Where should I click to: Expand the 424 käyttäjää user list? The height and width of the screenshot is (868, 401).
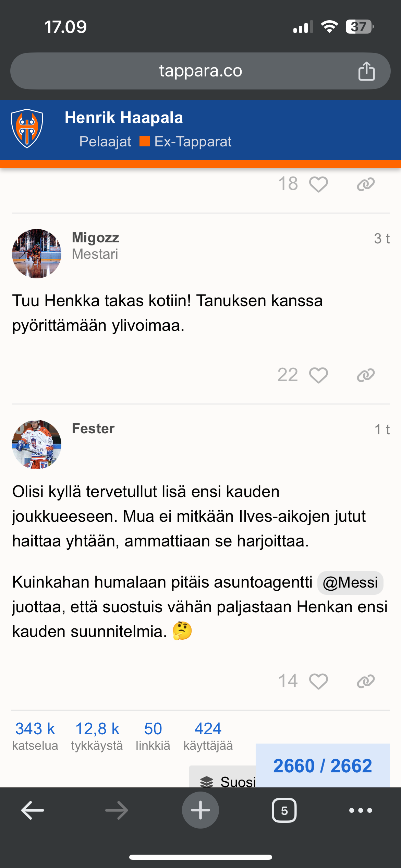[208, 735]
